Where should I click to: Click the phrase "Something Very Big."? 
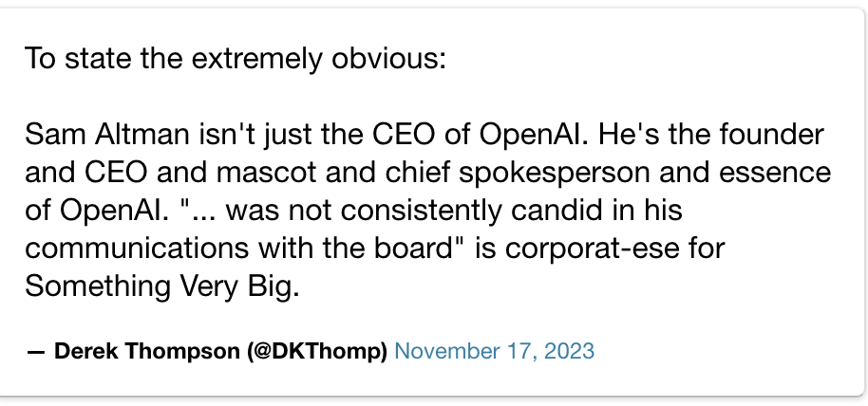[162, 286]
